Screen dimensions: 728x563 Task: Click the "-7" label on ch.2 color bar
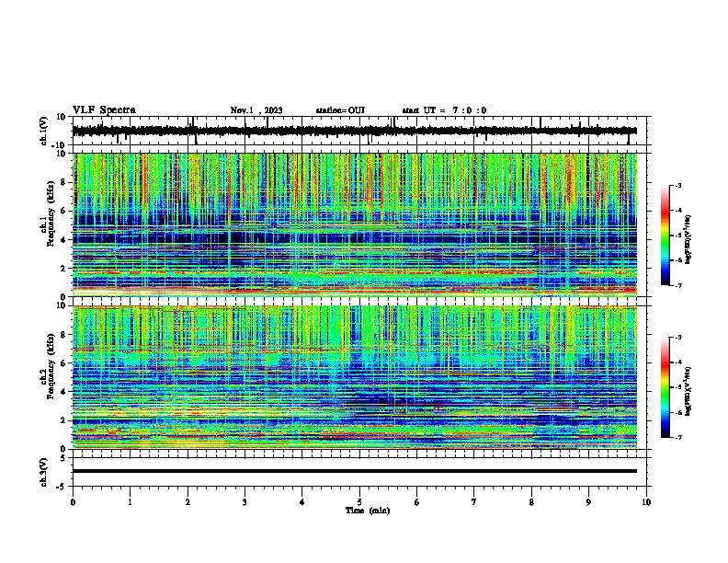pos(677,438)
